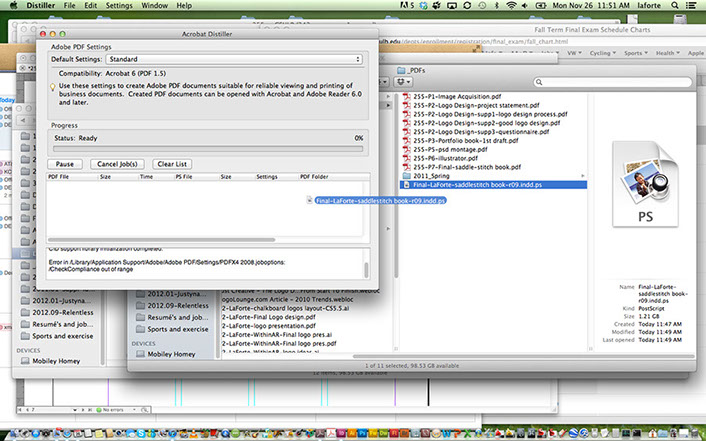The width and height of the screenshot is (706, 441).
Task: Select 255-P3-Portfolio book-1st draft.pdf
Action: pos(466,141)
